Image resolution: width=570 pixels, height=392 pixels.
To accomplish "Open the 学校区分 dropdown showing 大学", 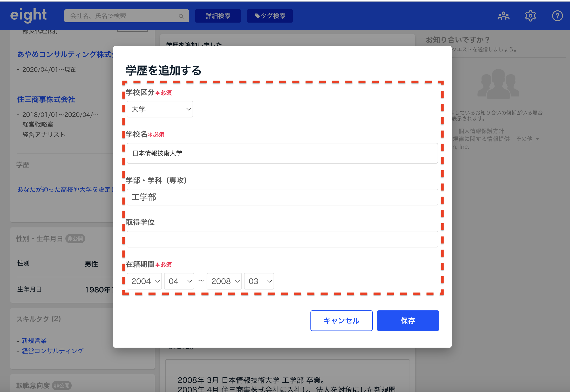I will (x=160, y=109).
